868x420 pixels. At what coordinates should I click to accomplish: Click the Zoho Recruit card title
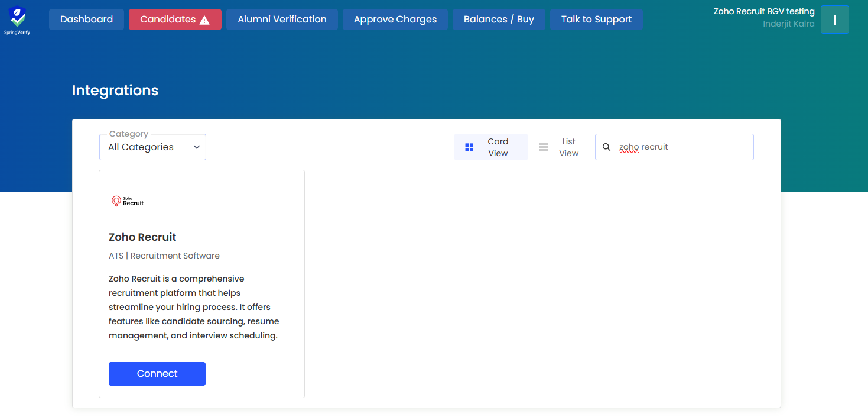click(x=142, y=237)
